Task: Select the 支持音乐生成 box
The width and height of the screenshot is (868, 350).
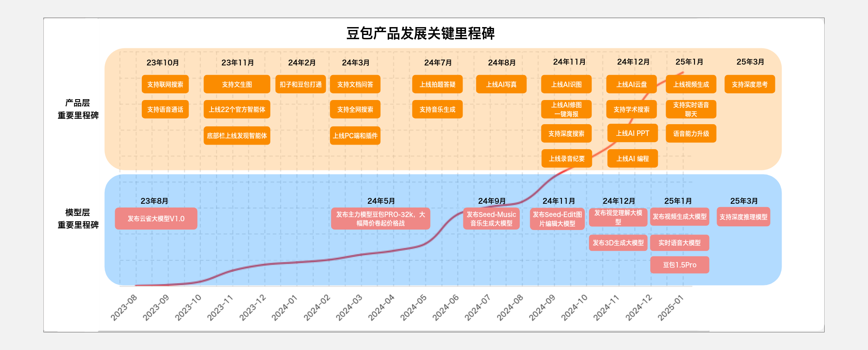Action: point(438,109)
